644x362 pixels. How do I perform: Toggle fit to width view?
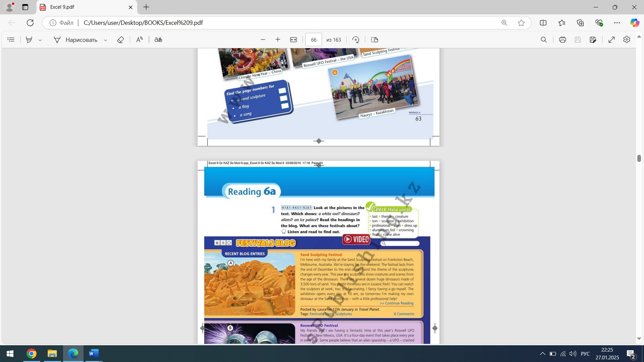click(293, 40)
